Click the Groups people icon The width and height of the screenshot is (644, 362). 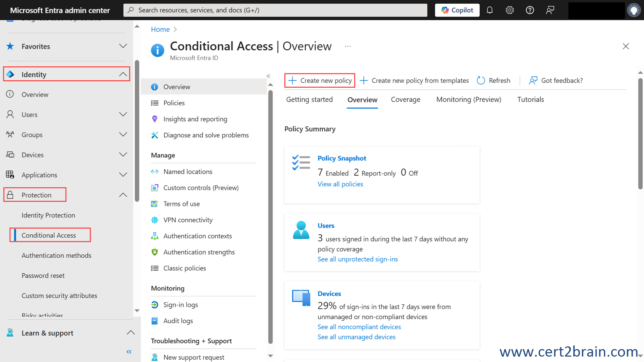tap(10, 134)
